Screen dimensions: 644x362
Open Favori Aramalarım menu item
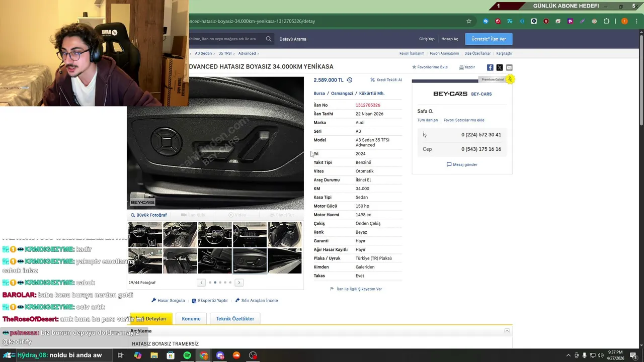click(444, 53)
